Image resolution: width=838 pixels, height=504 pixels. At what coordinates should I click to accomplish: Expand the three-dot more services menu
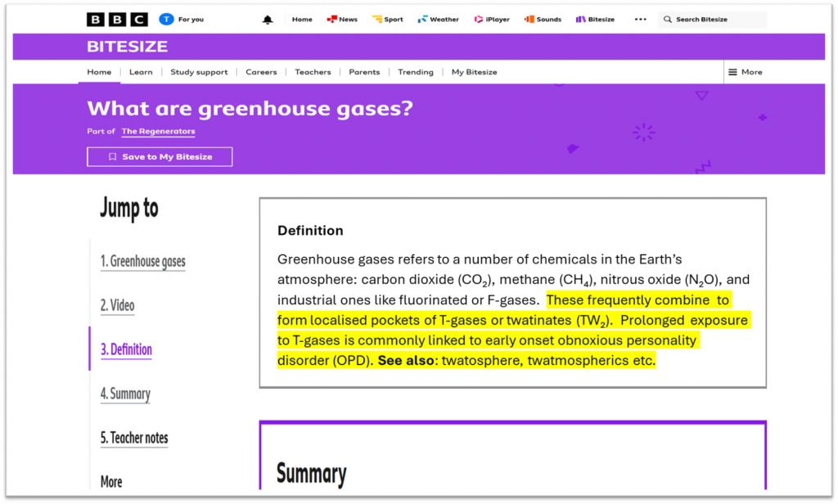640,19
